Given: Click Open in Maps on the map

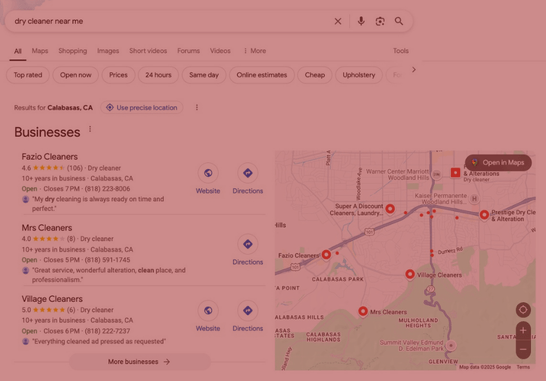Looking at the screenshot, I should (x=498, y=163).
